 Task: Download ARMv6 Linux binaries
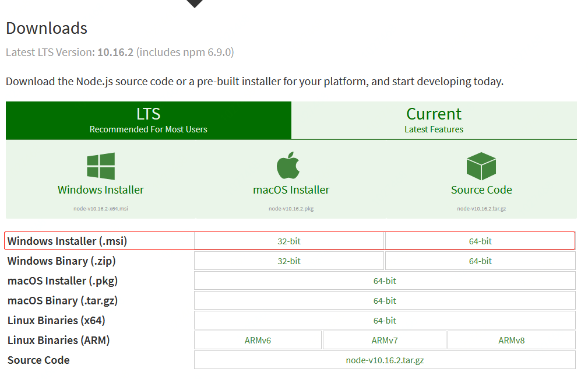click(258, 341)
